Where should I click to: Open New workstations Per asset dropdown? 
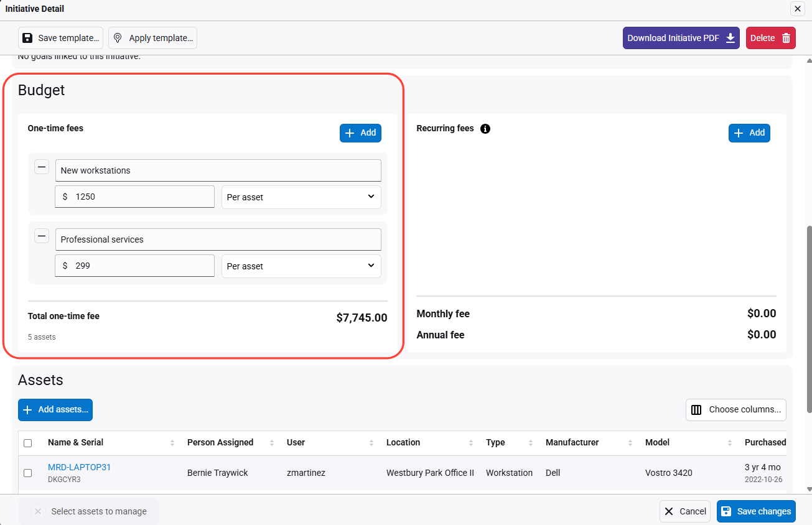click(x=301, y=197)
